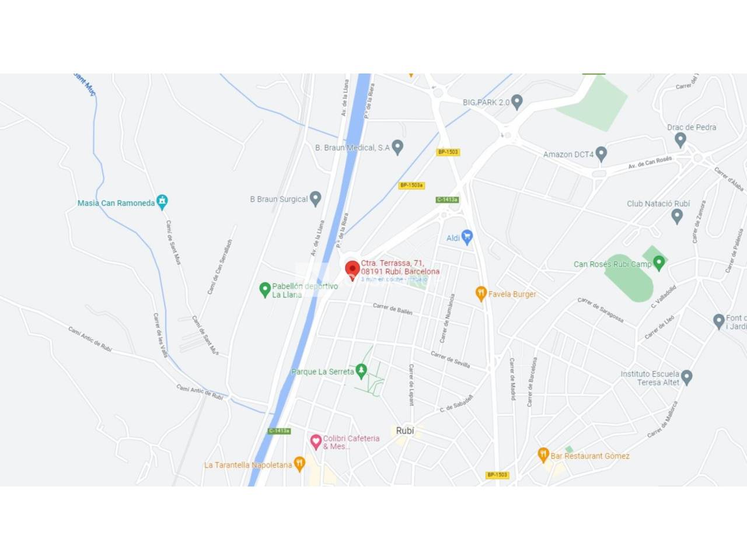Open the B. Braun Medical, S.A pin
The image size is (747, 560).
pyautogui.click(x=397, y=147)
